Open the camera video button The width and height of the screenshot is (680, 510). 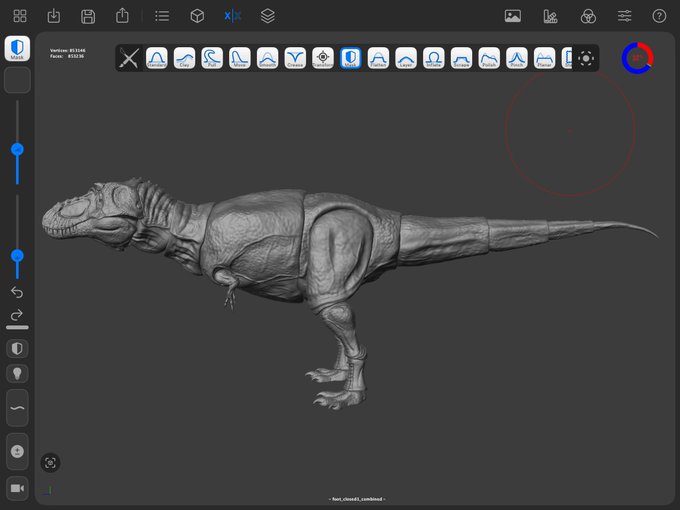pos(17,488)
